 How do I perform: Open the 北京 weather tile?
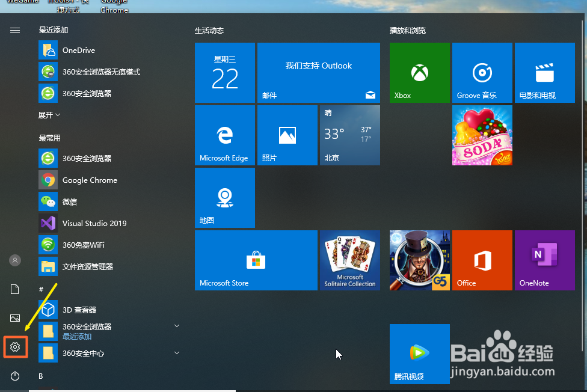(350, 135)
